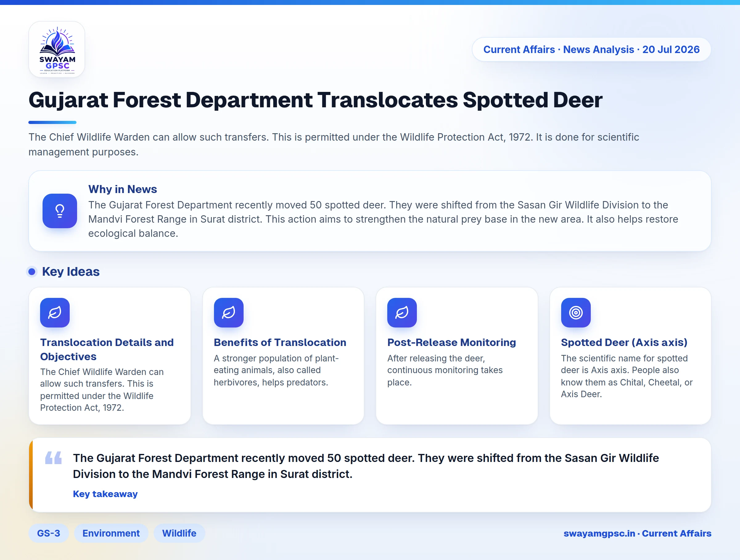The width and height of the screenshot is (740, 560).
Task: Click the text about continuous monitoring after release
Action: [x=445, y=370]
